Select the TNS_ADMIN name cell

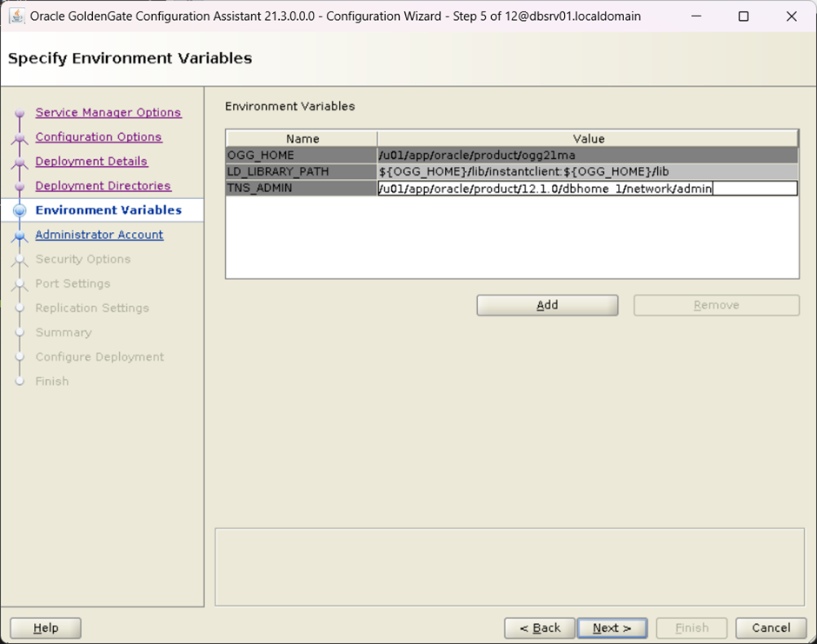(x=302, y=188)
